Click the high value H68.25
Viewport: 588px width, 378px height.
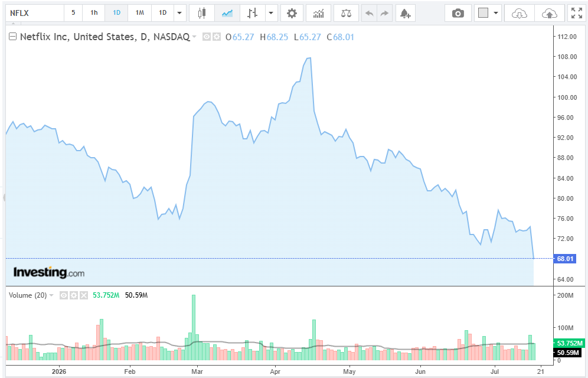(274, 37)
